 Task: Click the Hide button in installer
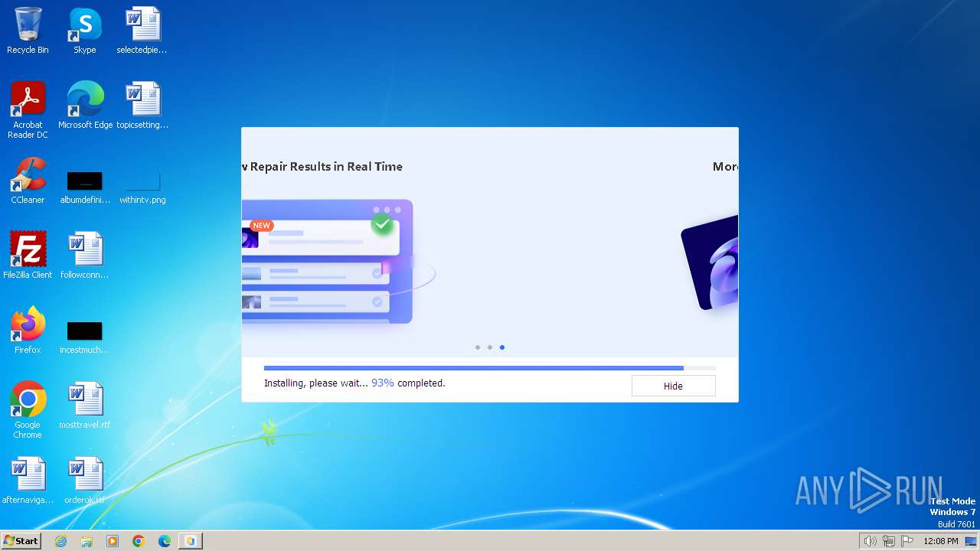(673, 386)
